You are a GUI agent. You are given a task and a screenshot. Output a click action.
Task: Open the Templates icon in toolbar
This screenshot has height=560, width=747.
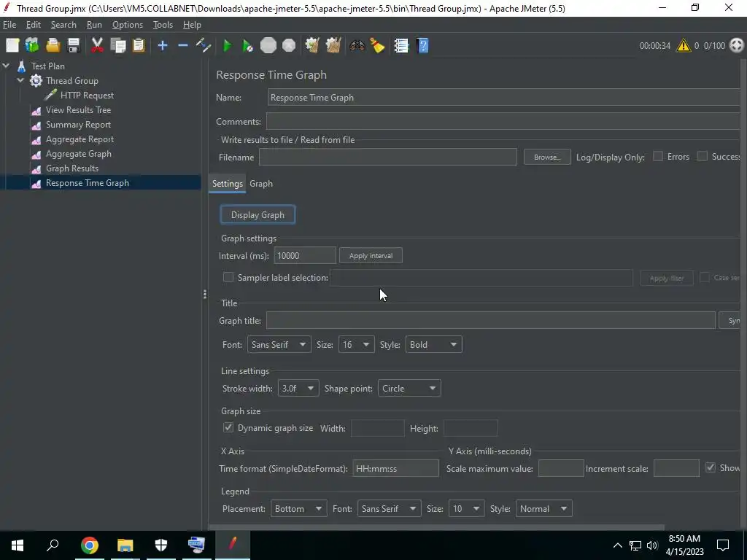coord(32,46)
